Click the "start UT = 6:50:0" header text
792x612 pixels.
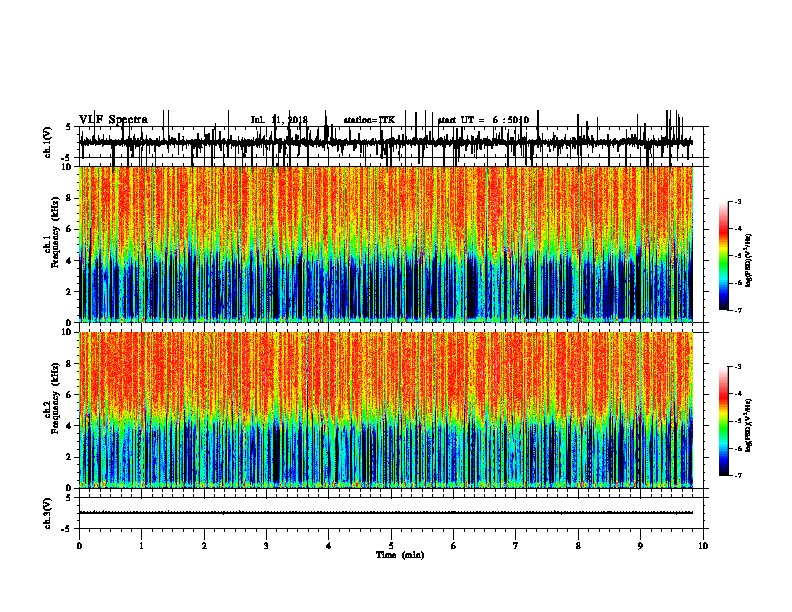(483, 120)
